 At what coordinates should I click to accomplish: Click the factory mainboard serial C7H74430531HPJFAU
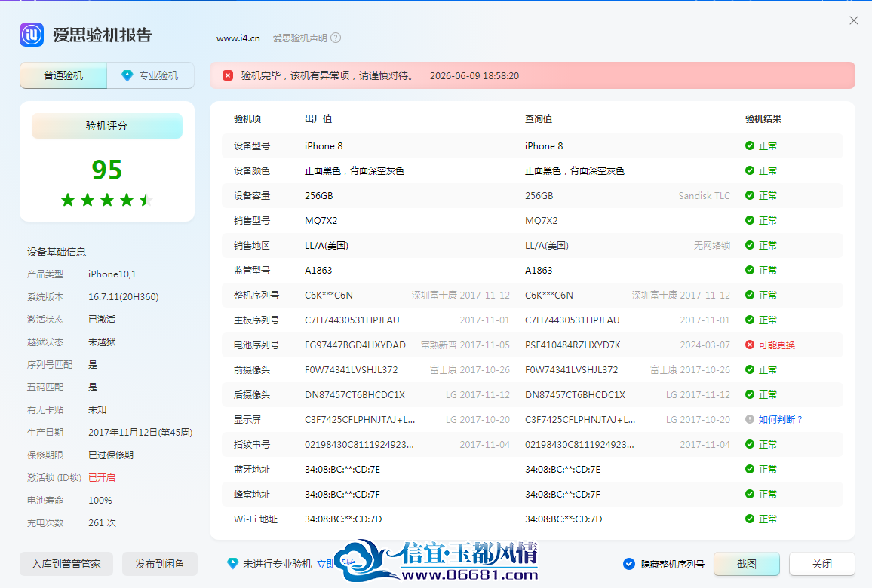click(x=352, y=320)
